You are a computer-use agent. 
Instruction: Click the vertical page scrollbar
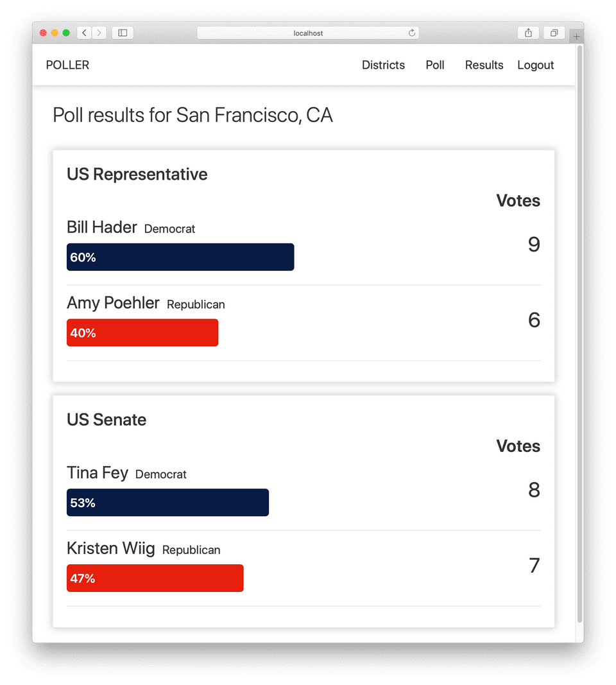pos(580,334)
